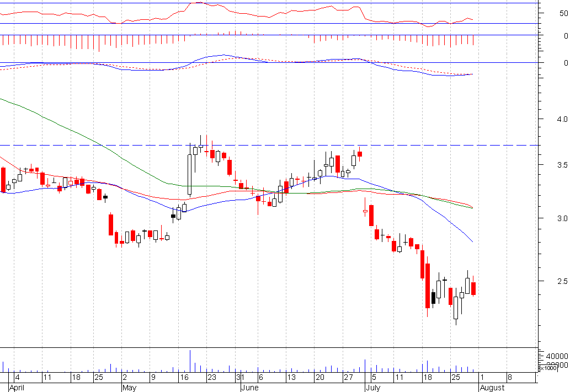Select date label "13" in June
Viewport: 570px width, 392px height.
(291, 378)
